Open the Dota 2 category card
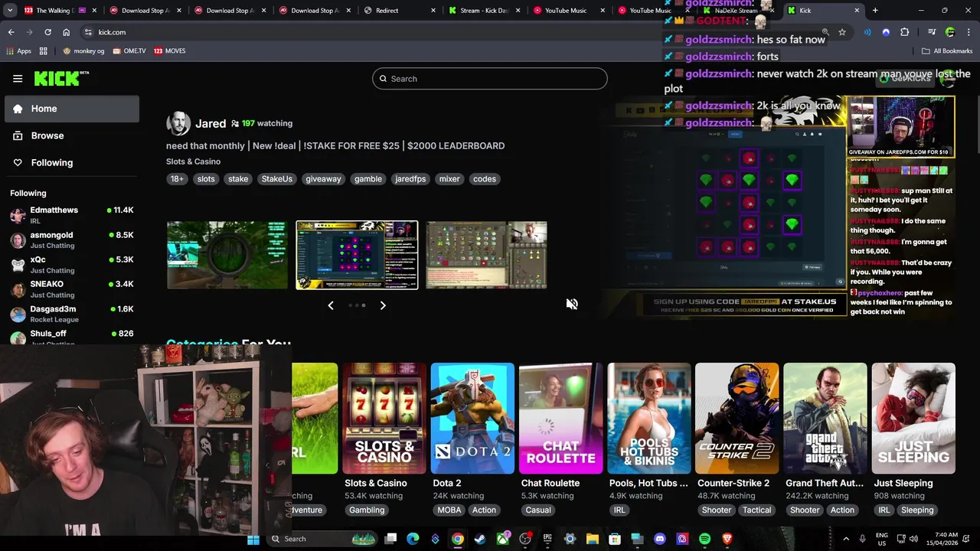The image size is (980, 551). pyautogui.click(x=472, y=419)
